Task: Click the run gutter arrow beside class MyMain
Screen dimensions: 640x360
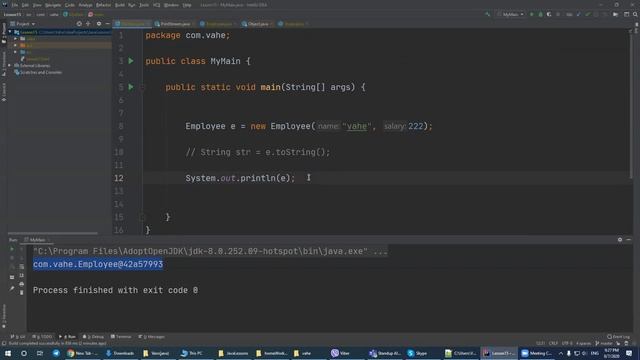Action: 131,61
